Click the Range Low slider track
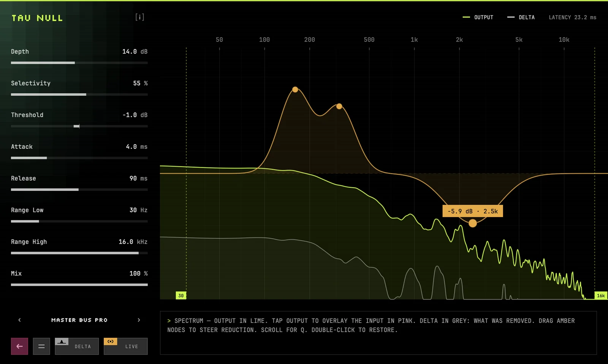This screenshot has height=364, width=608. [79, 221]
